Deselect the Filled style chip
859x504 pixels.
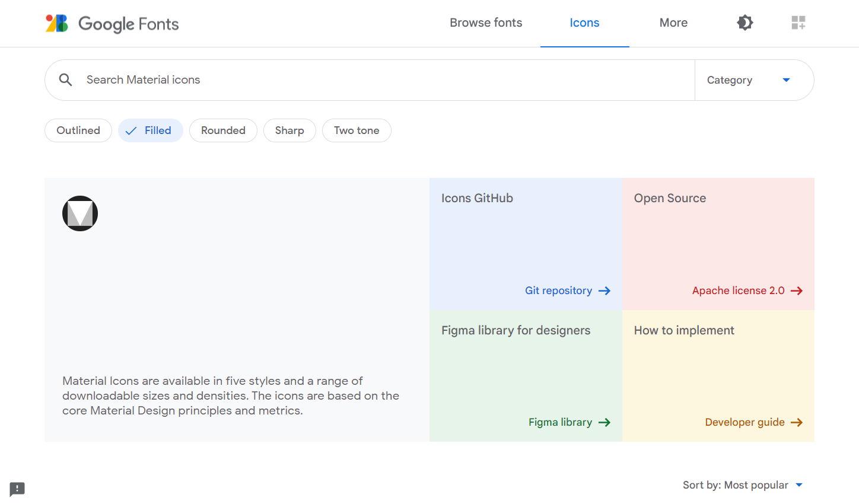click(151, 130)
